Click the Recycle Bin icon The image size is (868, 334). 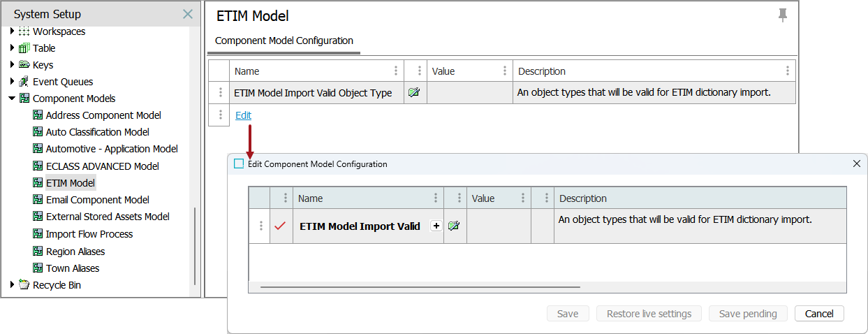(x=24, y=285)
